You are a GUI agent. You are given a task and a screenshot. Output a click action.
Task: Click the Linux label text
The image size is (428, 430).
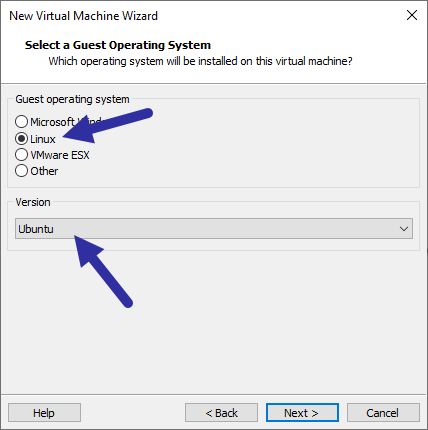[x=43, y=139]
